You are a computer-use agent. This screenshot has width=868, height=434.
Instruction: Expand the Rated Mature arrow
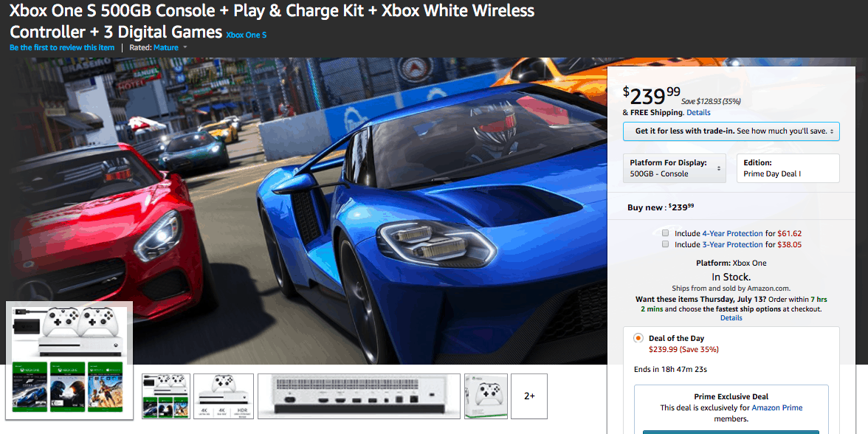[x=185, y=47]
